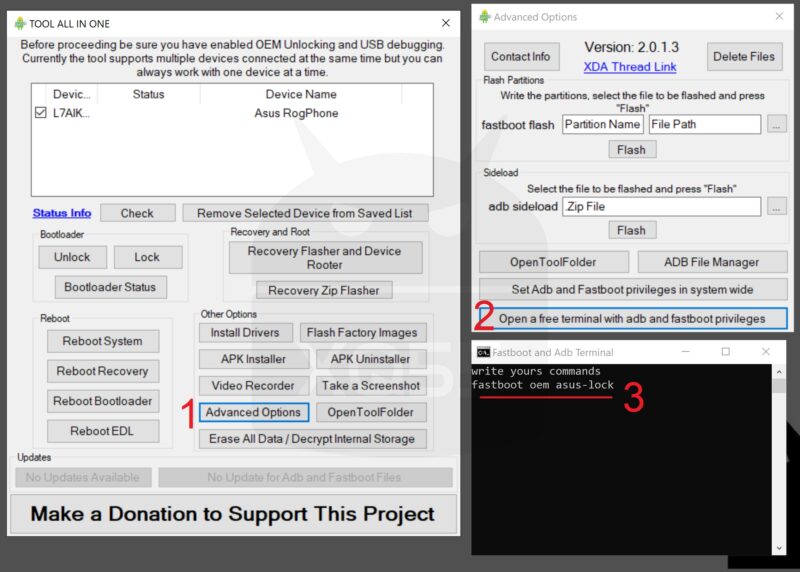The image size is (800, 572).
Task: Click Flash Factory Images button
Action: [363, 332]
